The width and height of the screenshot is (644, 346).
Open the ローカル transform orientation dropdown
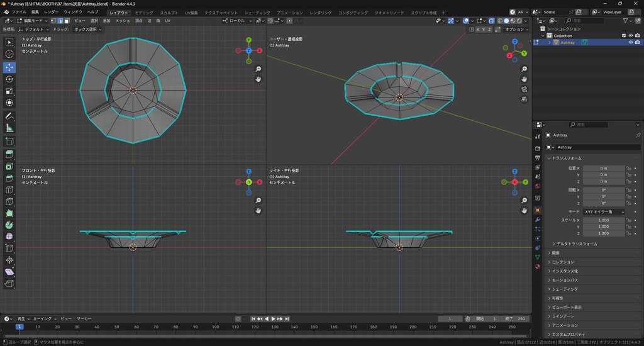(x=237, y=21)
